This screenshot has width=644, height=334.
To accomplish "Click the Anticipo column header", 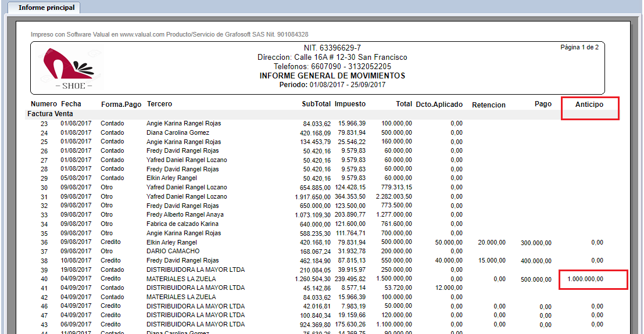I will point(589,104).
